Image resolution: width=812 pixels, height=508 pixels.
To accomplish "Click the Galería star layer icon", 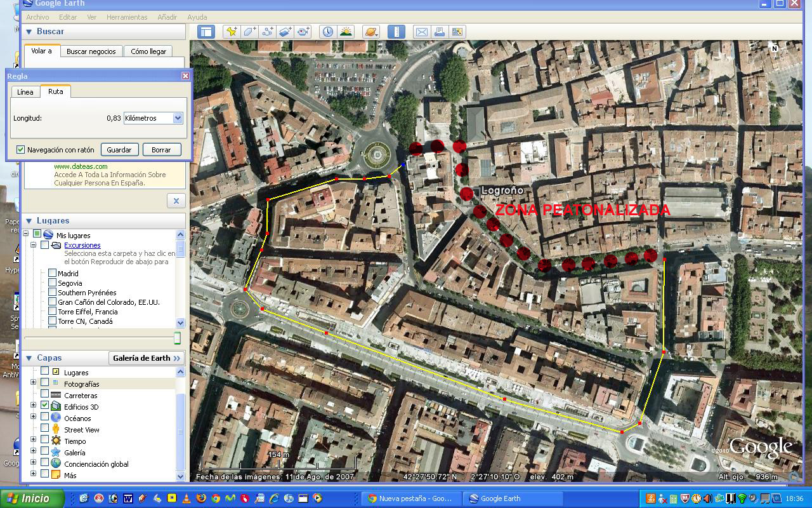I will coord(56,452).
